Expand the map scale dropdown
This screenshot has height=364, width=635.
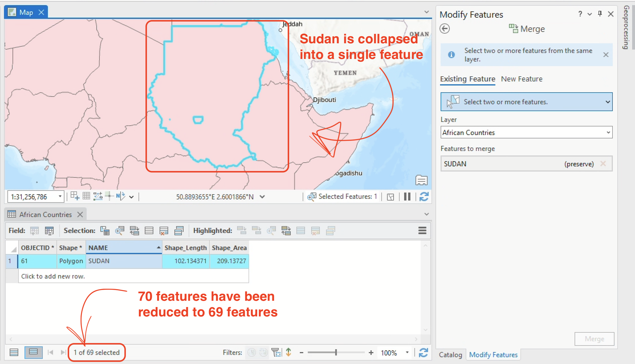click(x=60, y=197)
